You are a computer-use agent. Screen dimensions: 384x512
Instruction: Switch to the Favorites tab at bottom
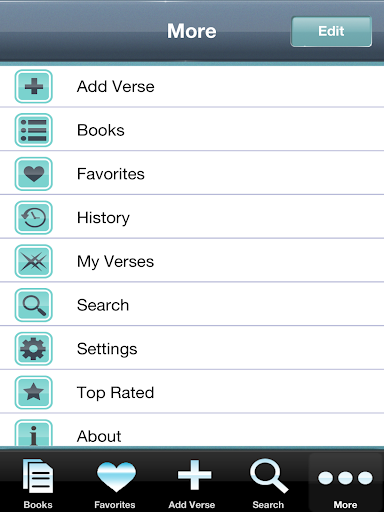115,483
